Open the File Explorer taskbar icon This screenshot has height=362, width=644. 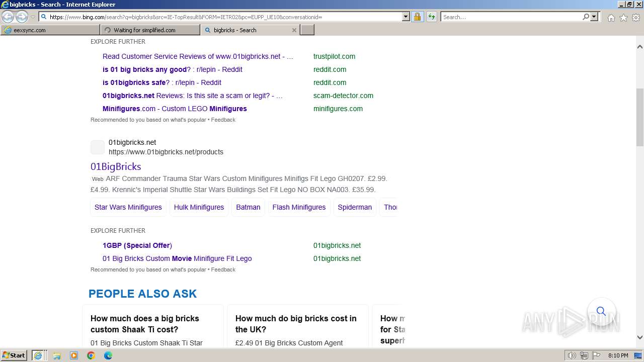tap(57, 355)
